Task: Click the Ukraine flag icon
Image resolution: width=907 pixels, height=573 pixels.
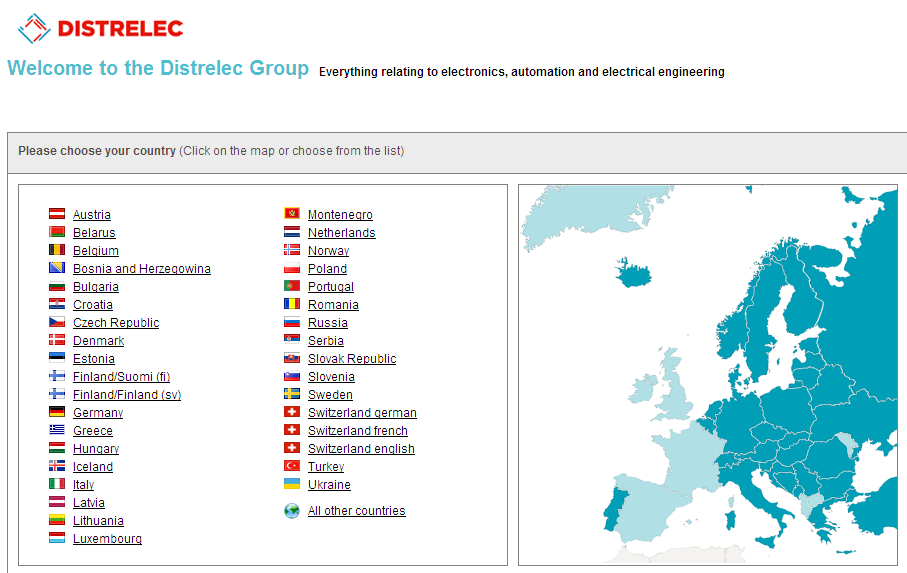Action: [x=292, y=484]
